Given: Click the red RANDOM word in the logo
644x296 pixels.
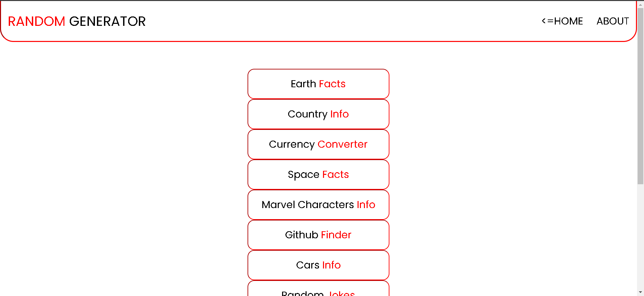Looking at the screenshot, I should click(x=36, y=21).
